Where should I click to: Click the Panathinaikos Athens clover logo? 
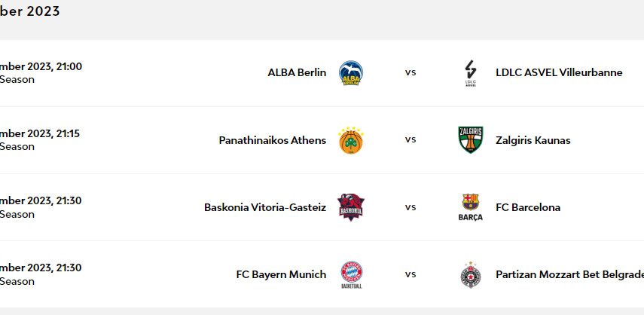click(x=351, y=140)
